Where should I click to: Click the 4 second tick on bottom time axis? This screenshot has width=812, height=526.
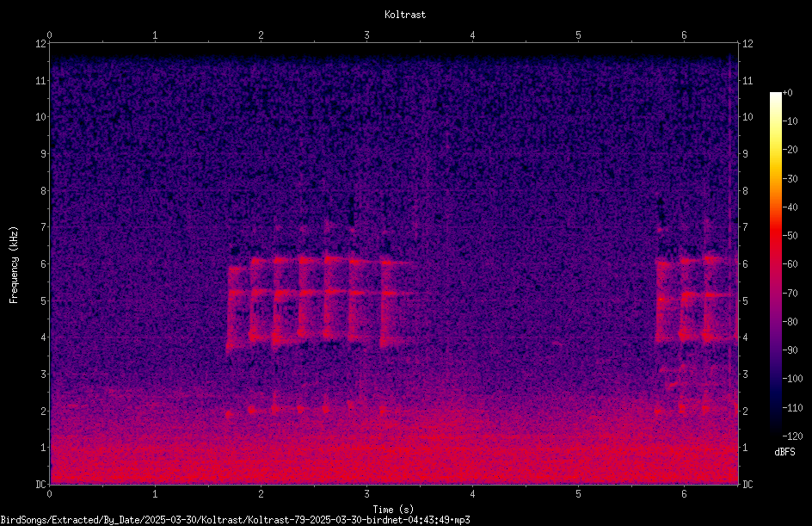point(472,494)
